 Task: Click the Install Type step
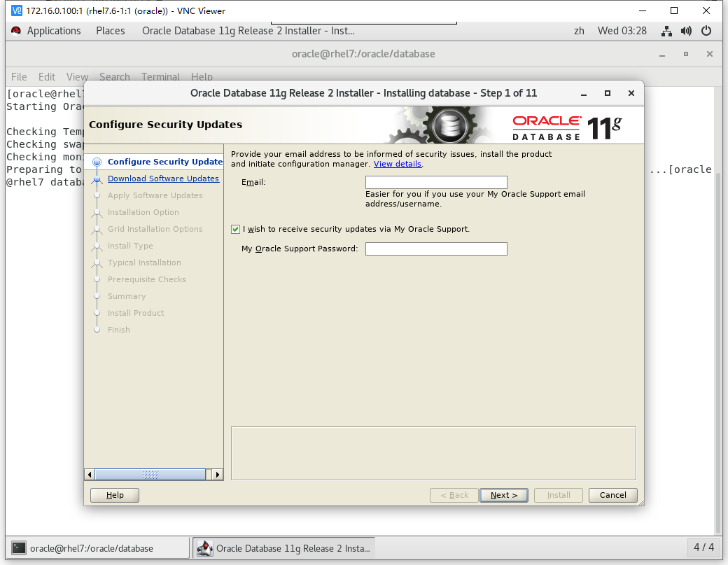[130, 246]
